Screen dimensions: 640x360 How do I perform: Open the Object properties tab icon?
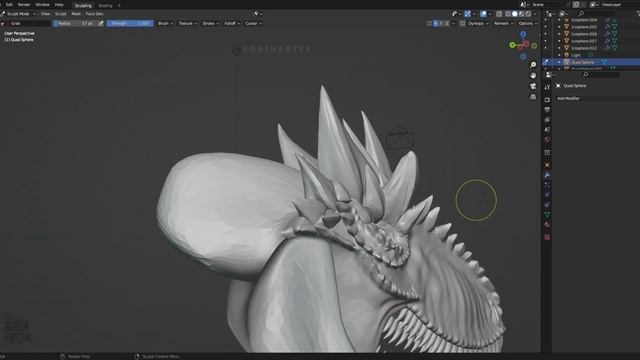click(547, 165)
